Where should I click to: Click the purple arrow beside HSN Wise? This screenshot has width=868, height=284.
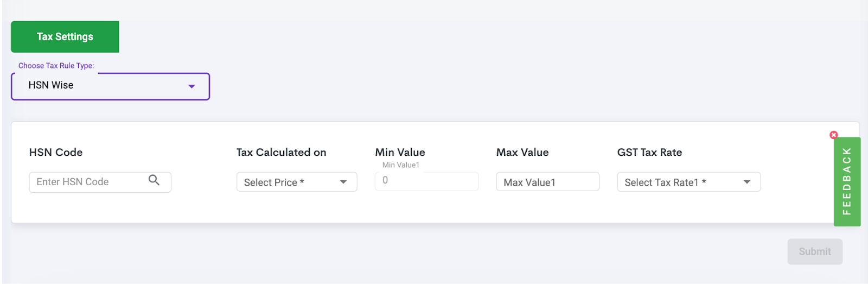[192, 86]
